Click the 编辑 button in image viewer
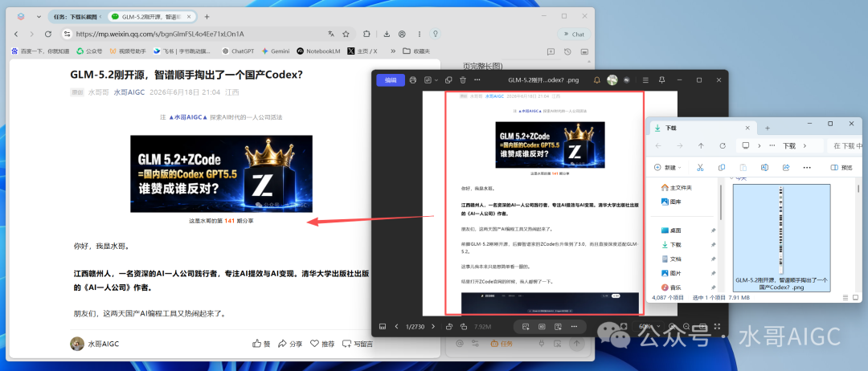868x371 pixels. point(391,80)
